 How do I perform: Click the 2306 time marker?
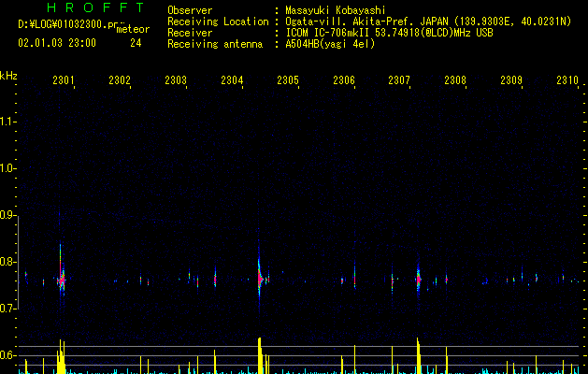tap(344, 80)
